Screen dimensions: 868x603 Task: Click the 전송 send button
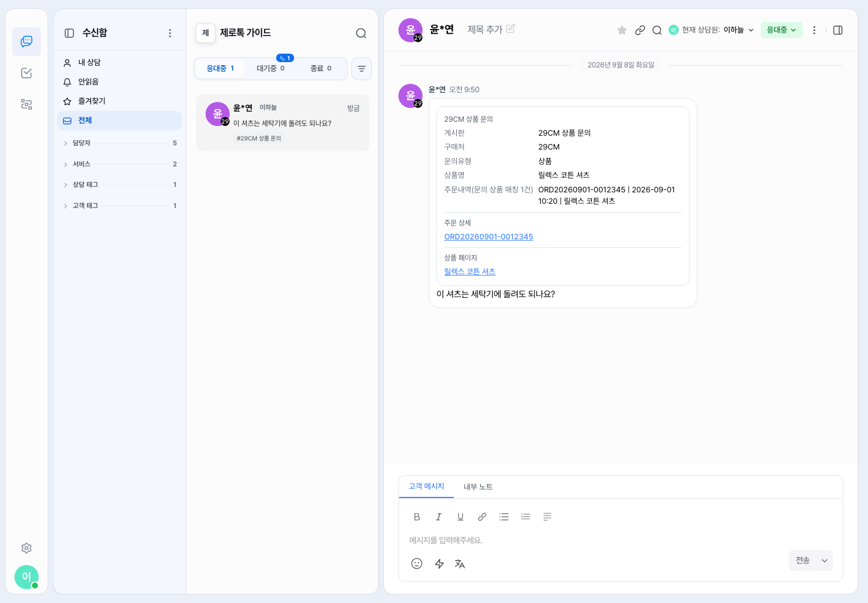[803, 561]
